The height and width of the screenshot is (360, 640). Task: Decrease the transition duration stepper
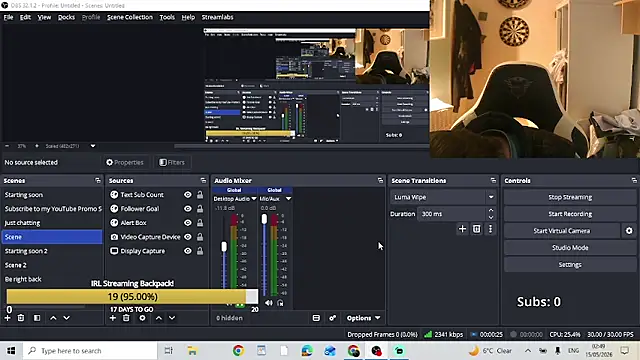coord(491,217)
